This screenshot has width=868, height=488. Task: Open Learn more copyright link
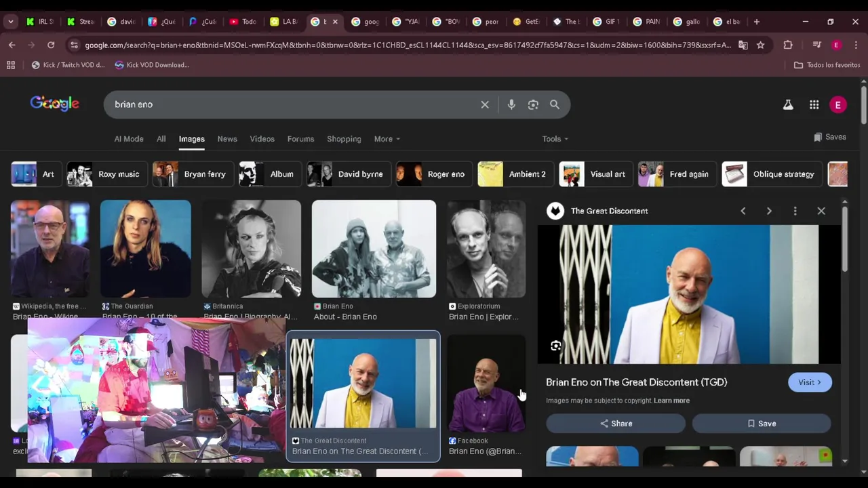click(x=671, y=401)
